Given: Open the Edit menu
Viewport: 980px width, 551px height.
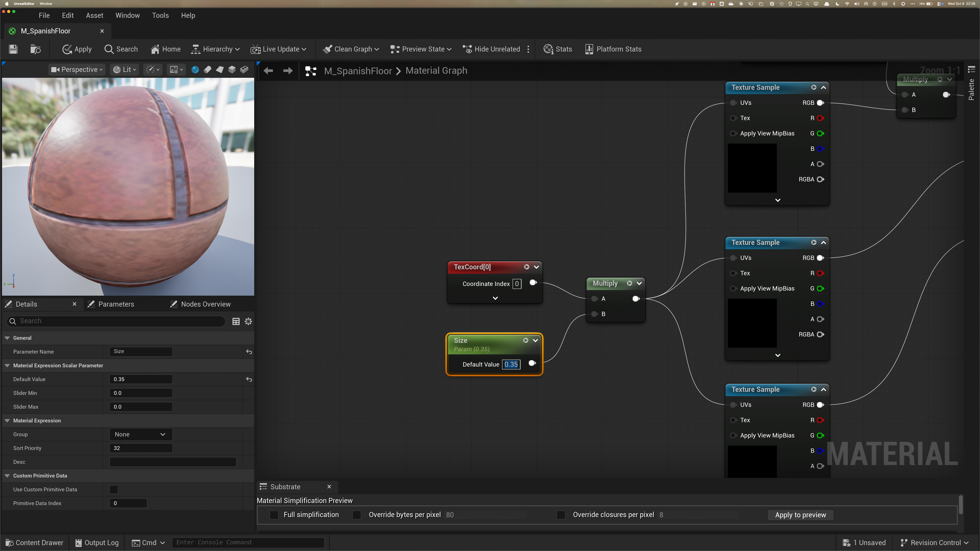Looking at the screenshot, I should pos(68,16).
